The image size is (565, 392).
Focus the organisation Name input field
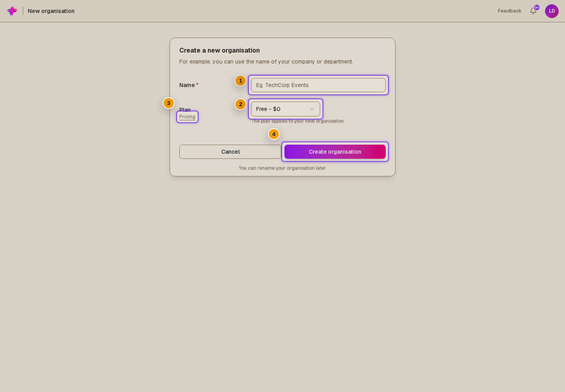click(x=318, y=85)
